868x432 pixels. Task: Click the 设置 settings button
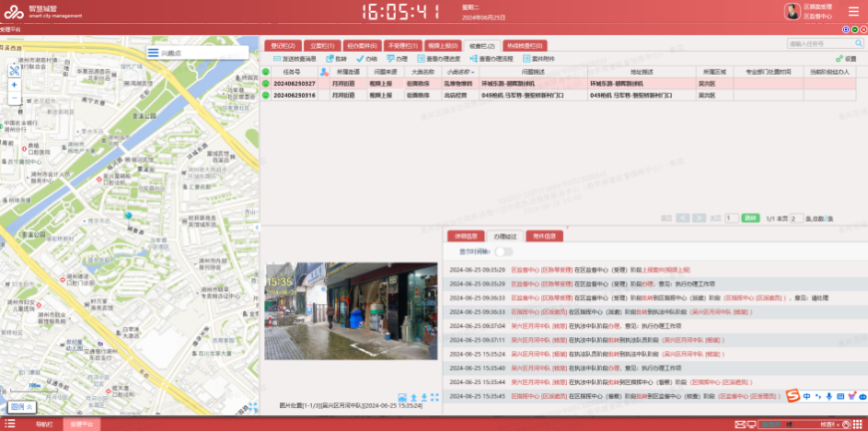pyautogui.click(x=846, y=59)
